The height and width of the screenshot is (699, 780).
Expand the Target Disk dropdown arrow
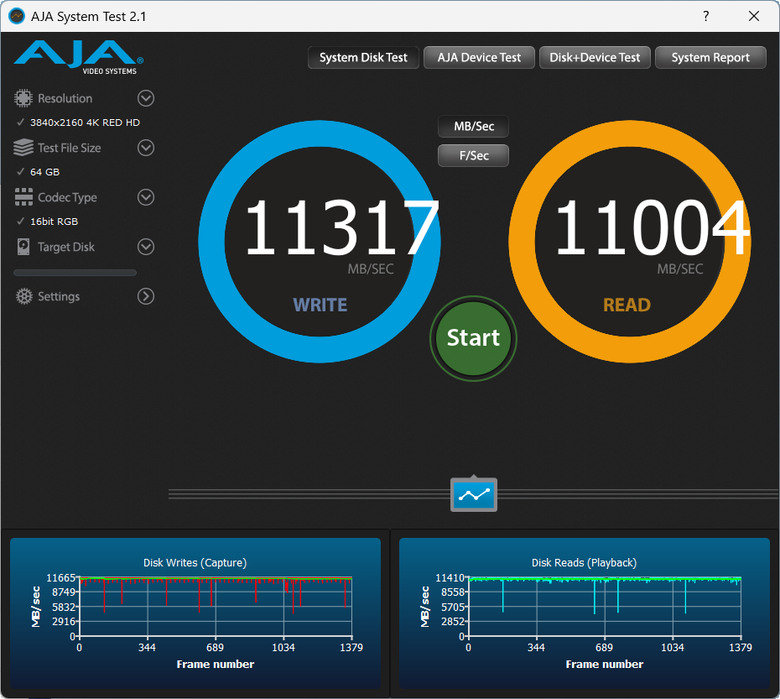[x=146, y=247]
